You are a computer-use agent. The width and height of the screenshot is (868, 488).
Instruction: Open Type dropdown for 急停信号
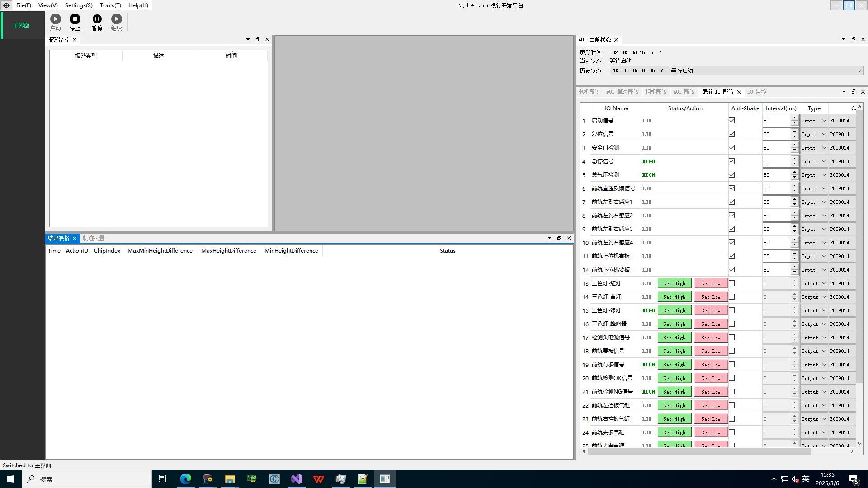[x=814, y=161]
